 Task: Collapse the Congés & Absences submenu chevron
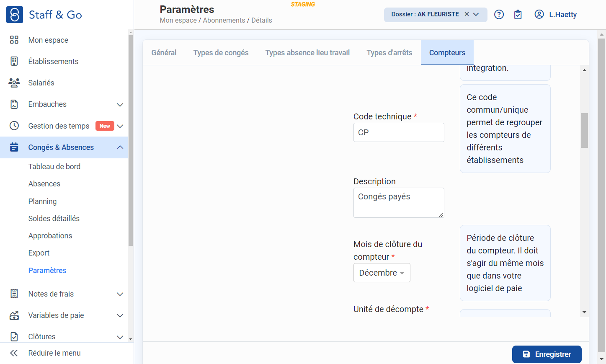[120, 147]
